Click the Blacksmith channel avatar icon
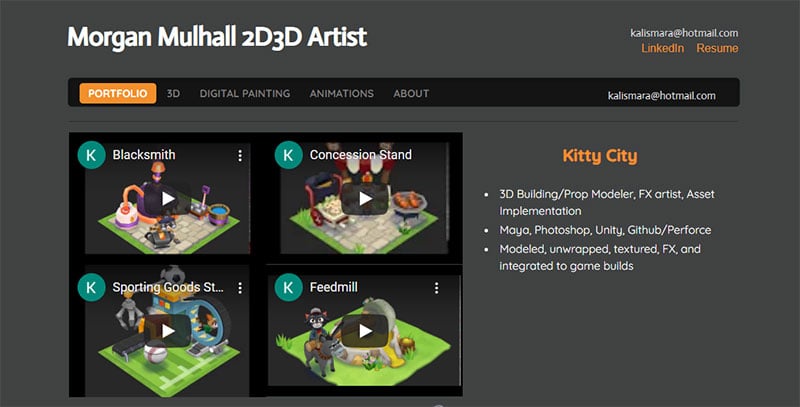This screenshot has width=800, height=407. [91, 155]
